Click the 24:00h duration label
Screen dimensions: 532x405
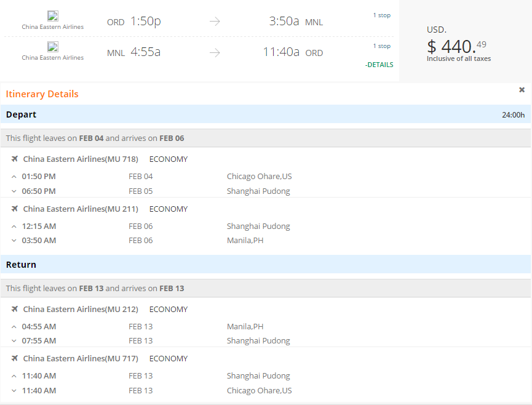click(513, 115)
